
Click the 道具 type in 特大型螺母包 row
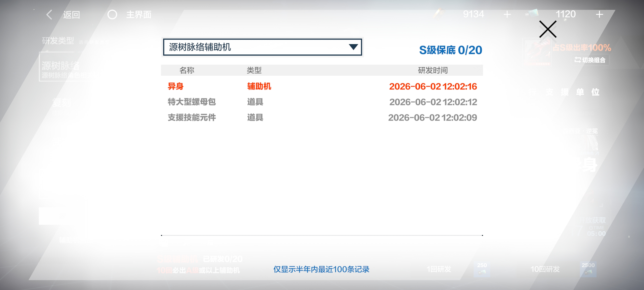click(255, 102)
